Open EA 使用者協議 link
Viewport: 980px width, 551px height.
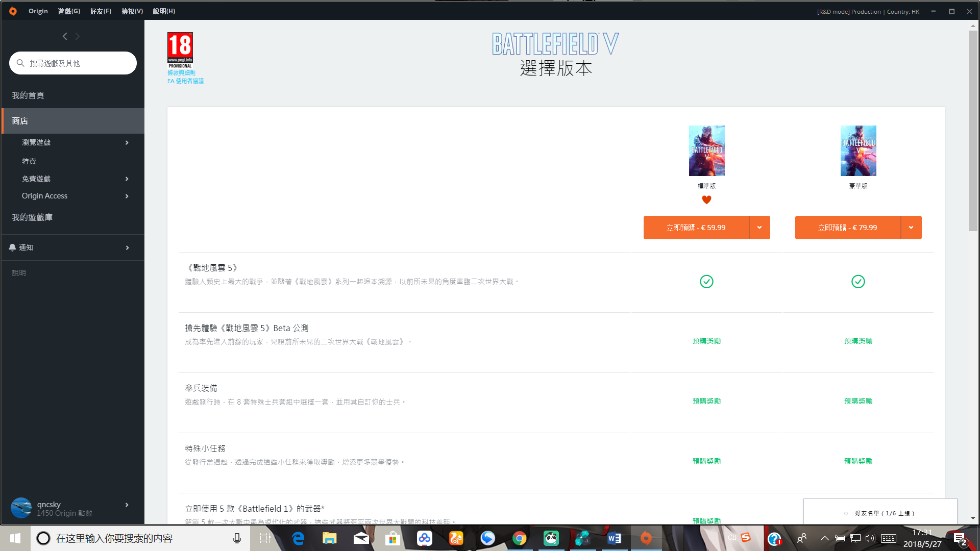[x=185, y=81]
